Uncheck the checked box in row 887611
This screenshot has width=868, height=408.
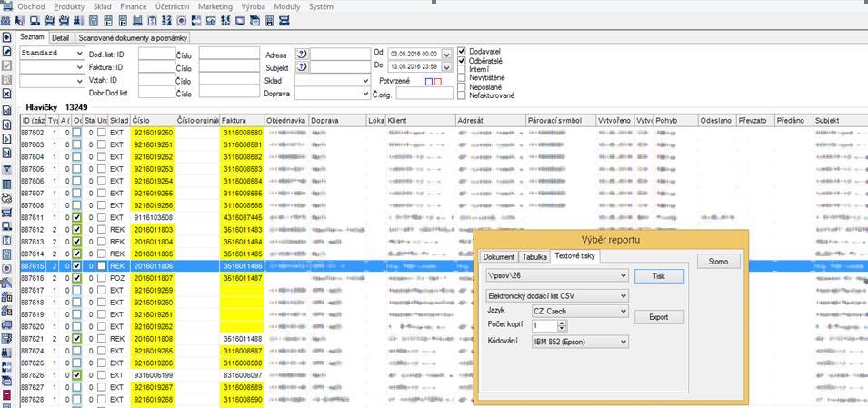click(77, 217)
